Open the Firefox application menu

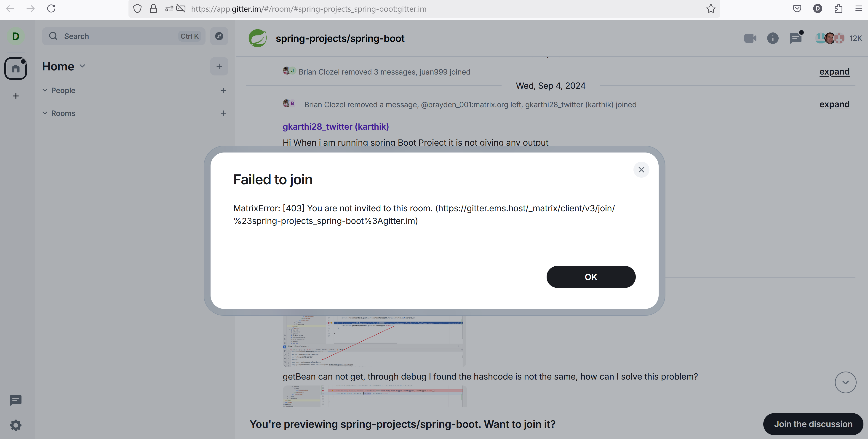coord(859,9)
